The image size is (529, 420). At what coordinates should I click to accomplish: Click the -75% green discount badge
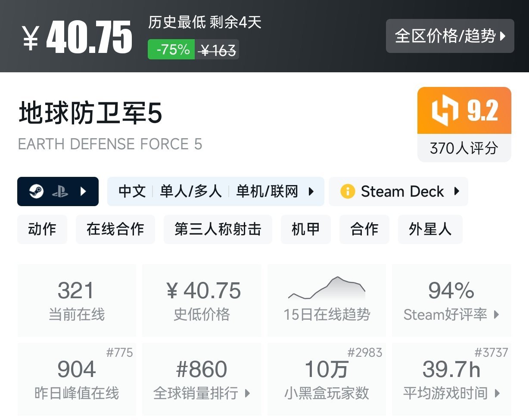pyautogui.click(x=171, y=49)
